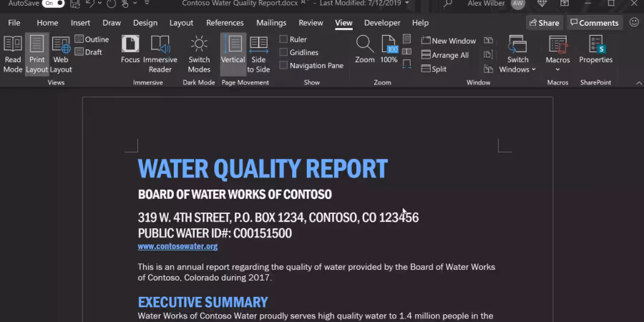644x322 pixels.
Task: Set zoom to 100%
Action: (x=389, y=49)
